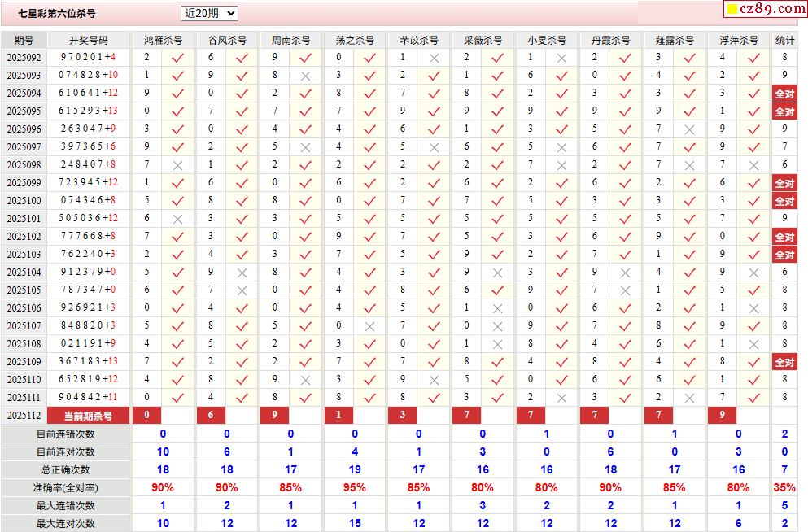Click the 95% accuracy value for 荡之
The height and width of the screenshot is (532, 808).
coord(355,487)
